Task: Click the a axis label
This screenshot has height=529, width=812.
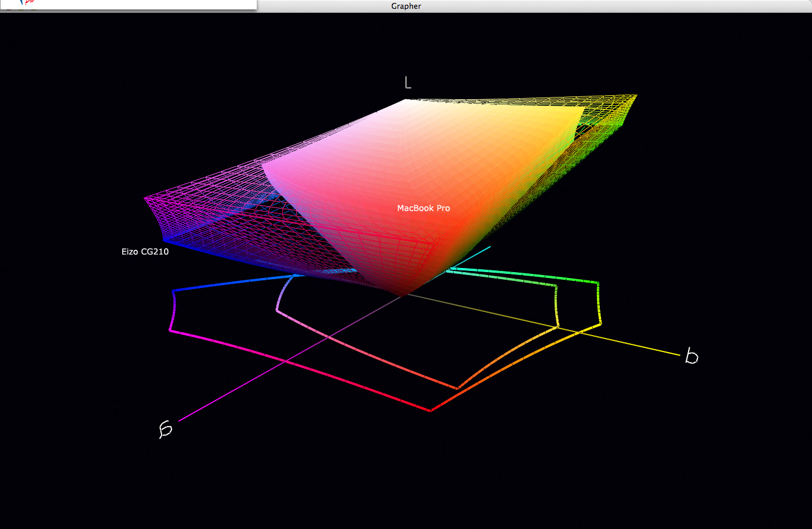Action: click(x=166, y=429)
